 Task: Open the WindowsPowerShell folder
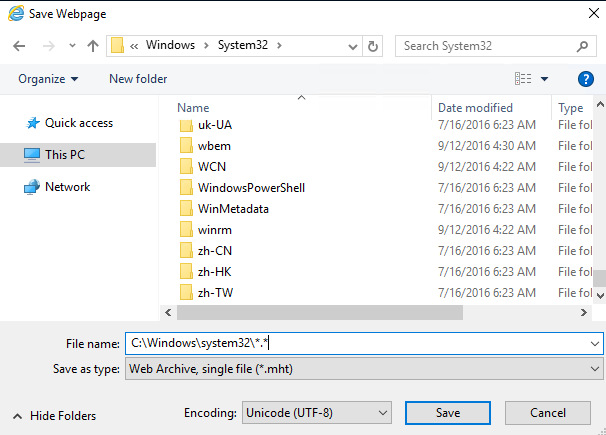(x=251, y=187)
